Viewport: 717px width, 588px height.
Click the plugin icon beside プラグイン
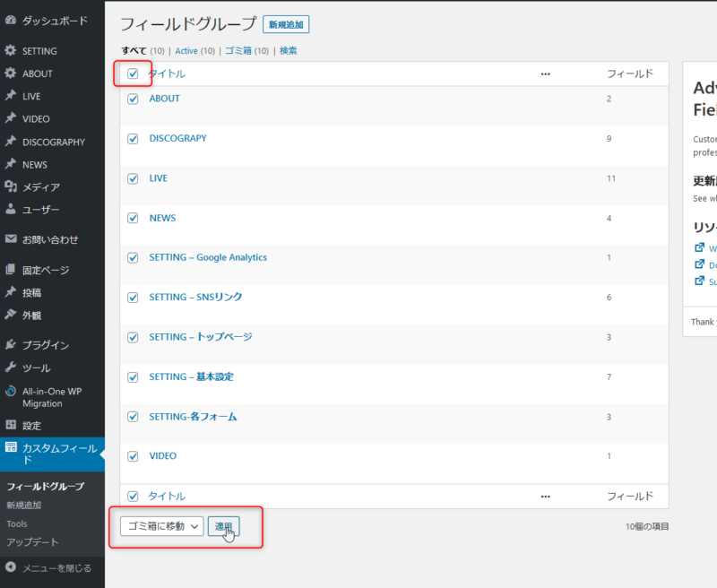tap(11, 345)
